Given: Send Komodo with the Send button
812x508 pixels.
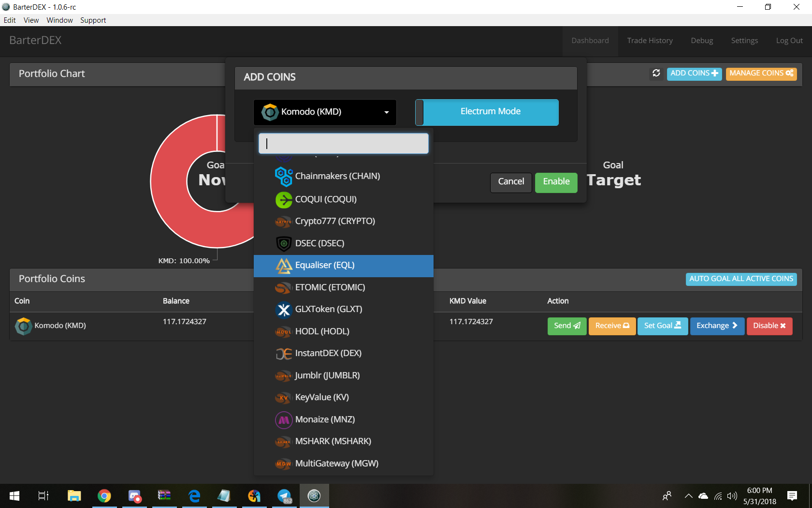Looking at the screenshot, I should [567, 326].
